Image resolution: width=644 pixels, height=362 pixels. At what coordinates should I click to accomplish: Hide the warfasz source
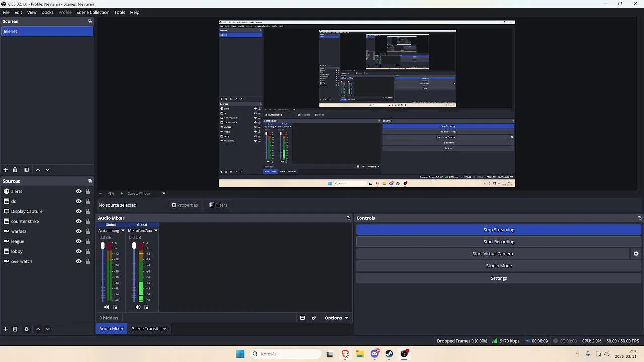click(79, 231)
